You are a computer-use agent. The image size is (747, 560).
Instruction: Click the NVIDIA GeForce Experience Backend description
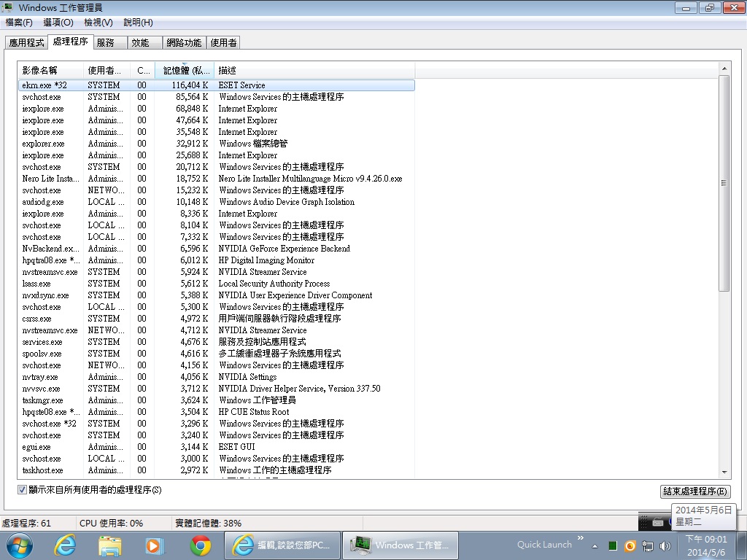(285, 249)
